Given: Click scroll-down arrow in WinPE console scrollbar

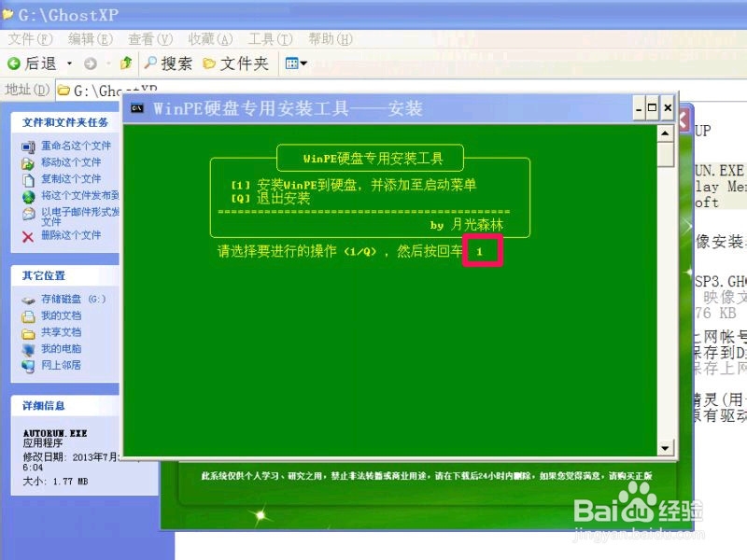Looking at the screenshot, I should click(665, 448).
